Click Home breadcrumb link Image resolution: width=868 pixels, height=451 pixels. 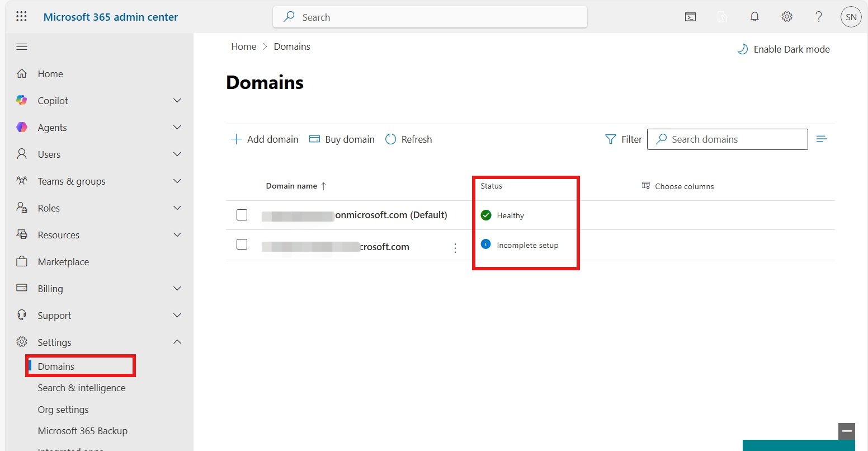coord(244,46)
